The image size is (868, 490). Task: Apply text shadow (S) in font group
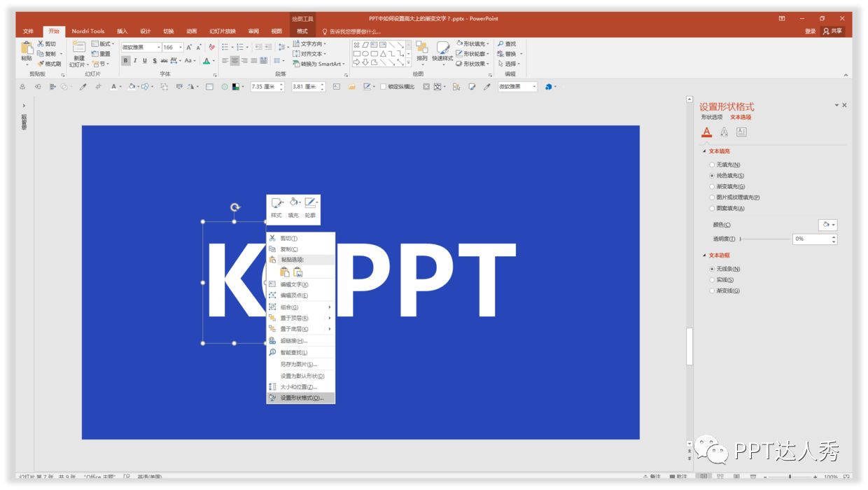click(x=155, y=61)
